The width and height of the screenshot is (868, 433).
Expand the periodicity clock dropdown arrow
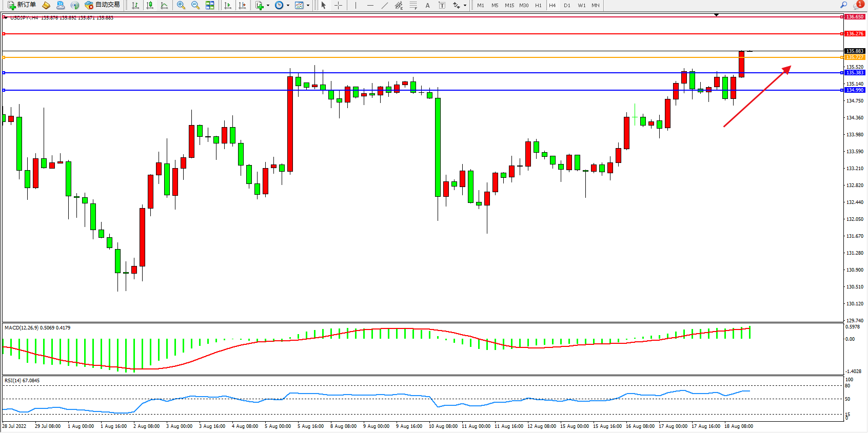(288, 5)
